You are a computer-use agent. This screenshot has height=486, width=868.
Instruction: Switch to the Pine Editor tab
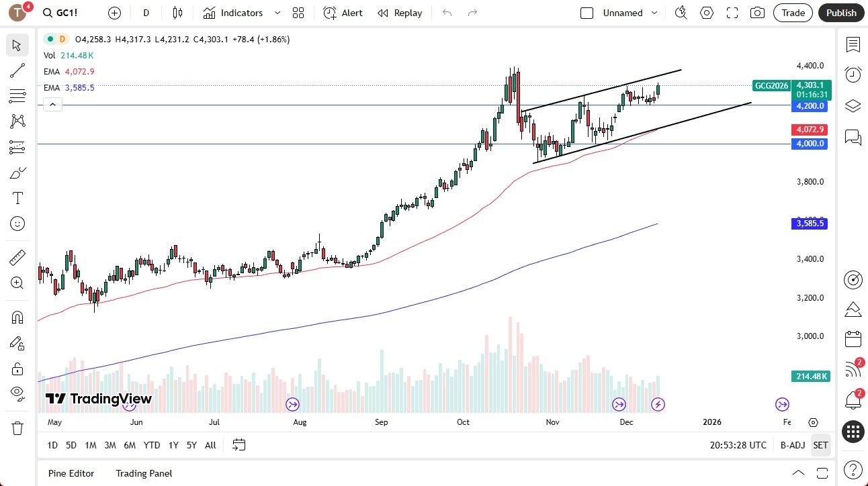point(71,473)
